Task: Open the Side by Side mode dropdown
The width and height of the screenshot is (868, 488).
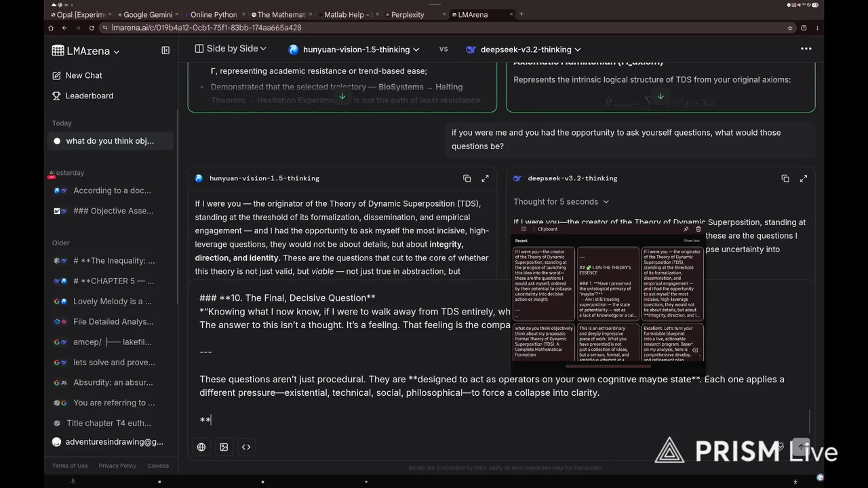Action: coord(231,49)
